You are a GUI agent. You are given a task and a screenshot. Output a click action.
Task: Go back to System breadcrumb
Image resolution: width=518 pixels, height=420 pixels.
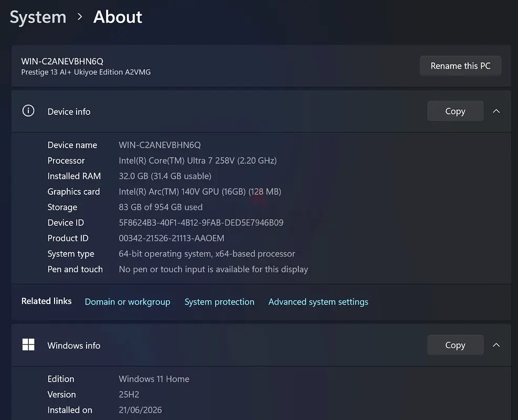point(38,17)
